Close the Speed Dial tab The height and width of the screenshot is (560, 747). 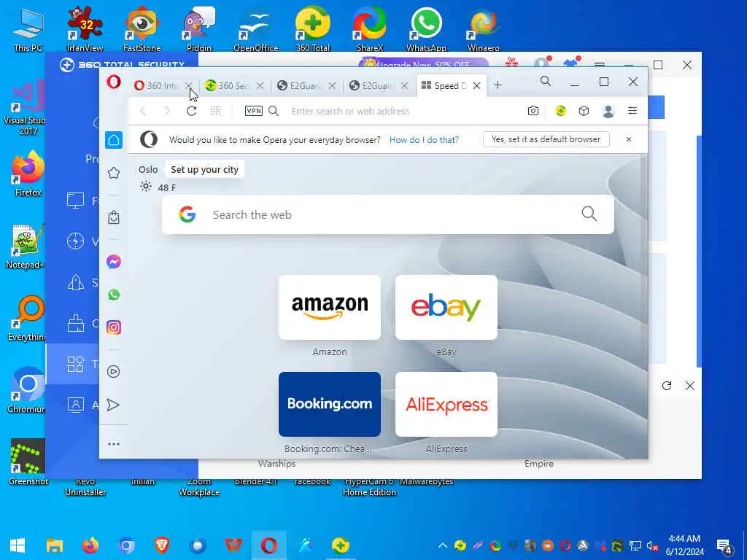pos(476,86)
